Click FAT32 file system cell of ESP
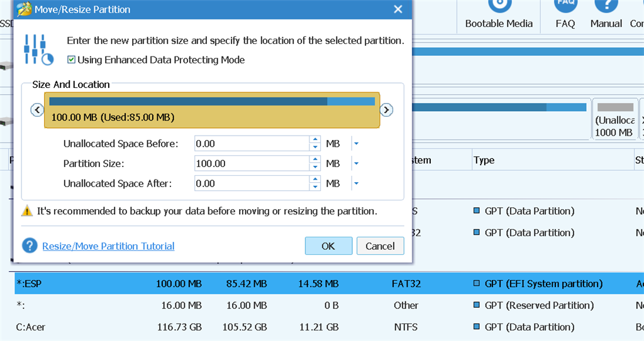Viewport: 644px width, 341px height. [x=406, y=284]
